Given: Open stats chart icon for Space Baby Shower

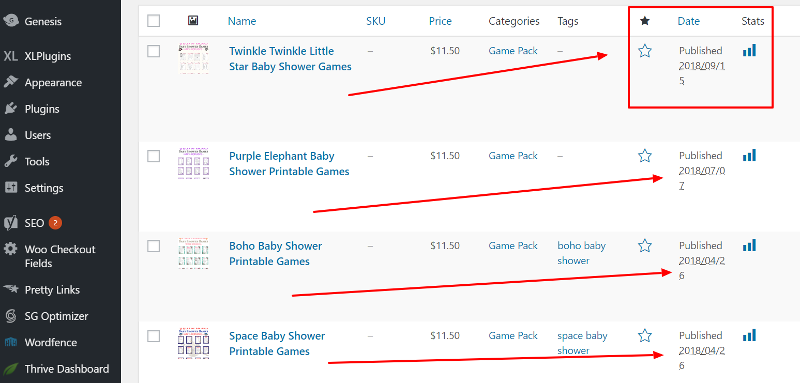Looking at the screenshot, I should pyautogui.click(x=749, y=335).
